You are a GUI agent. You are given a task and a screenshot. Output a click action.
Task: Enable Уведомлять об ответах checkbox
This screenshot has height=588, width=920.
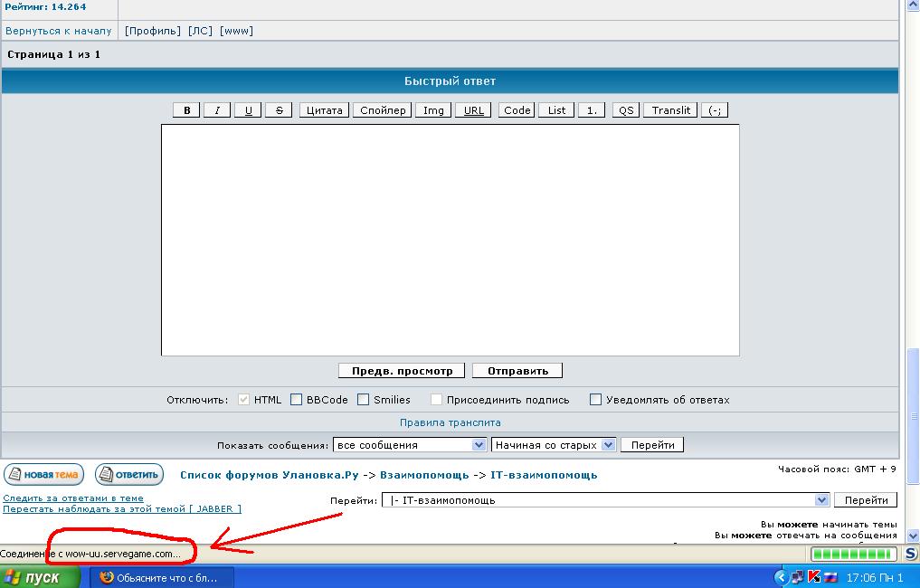click(x=595, y=400)
